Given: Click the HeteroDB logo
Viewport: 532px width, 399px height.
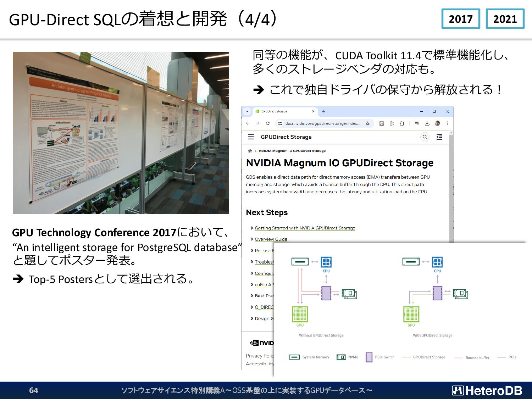Looking at the screenshot, I should point(487,390).
